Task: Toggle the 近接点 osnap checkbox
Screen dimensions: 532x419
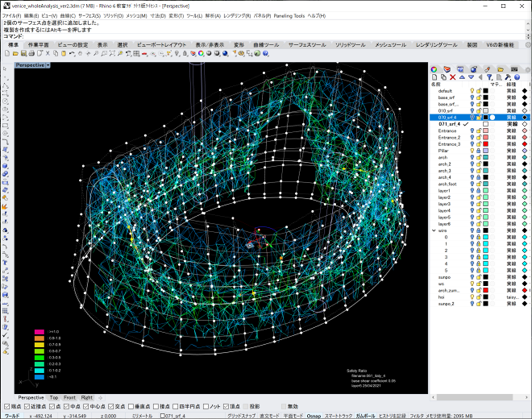Action: 26,406
